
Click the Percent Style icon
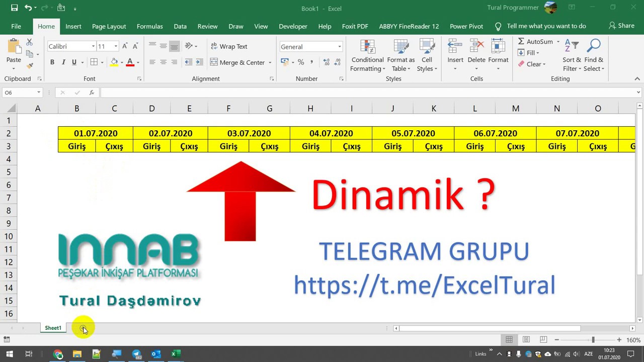pos(301,62)
